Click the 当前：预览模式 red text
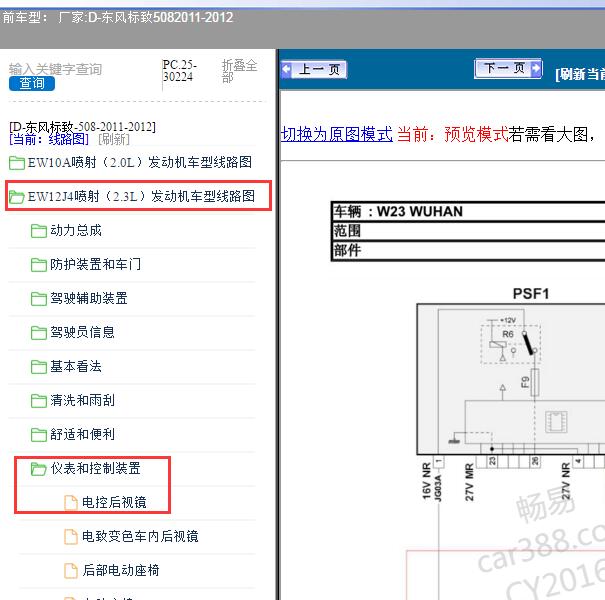Viewport: 605px width, 600px height. (x=453, y=134)
